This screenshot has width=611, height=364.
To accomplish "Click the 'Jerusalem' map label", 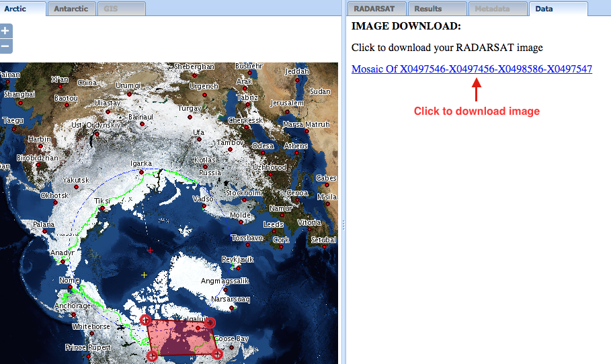I will [x=287, y=103].
